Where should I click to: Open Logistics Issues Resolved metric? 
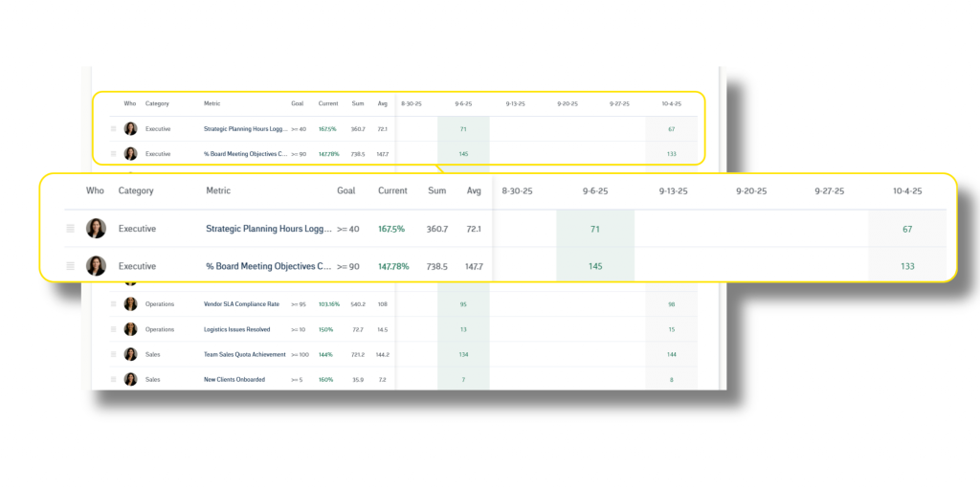[x=237, y=329]
